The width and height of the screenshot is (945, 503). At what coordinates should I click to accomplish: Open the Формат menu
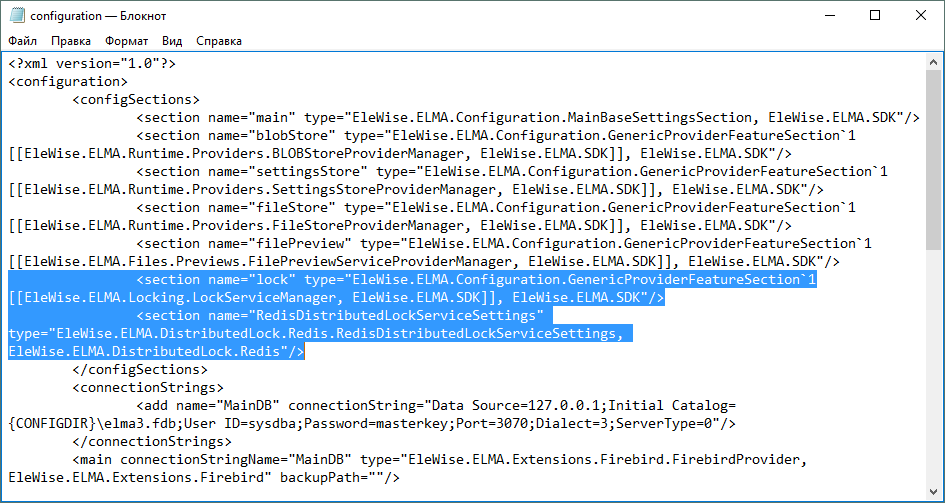tap(126, 41)
